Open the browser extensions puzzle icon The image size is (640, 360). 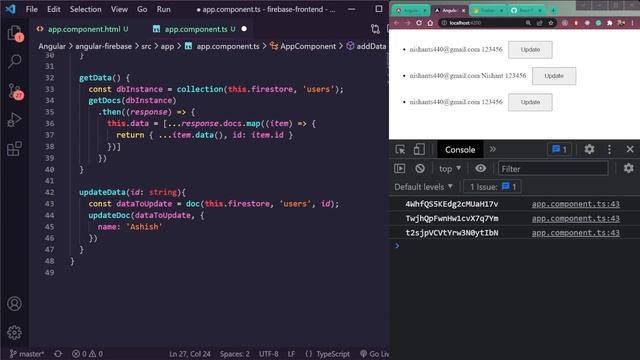[x=610, y=23]
